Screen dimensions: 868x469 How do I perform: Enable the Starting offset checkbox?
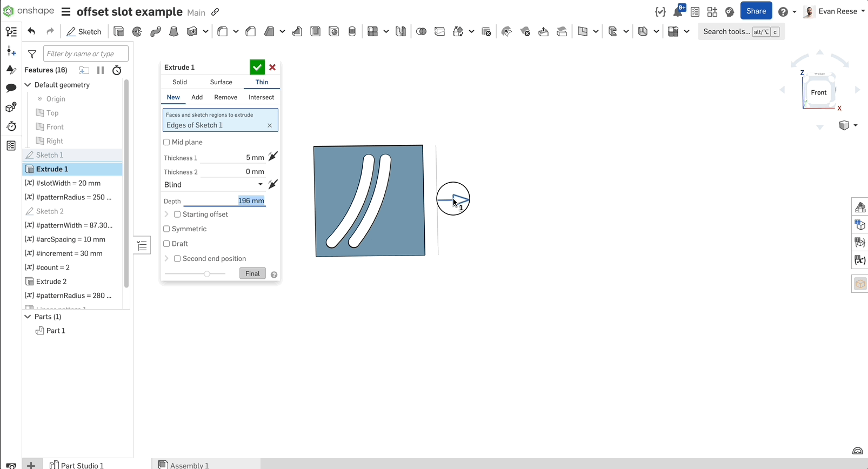[x=177, y=215]
